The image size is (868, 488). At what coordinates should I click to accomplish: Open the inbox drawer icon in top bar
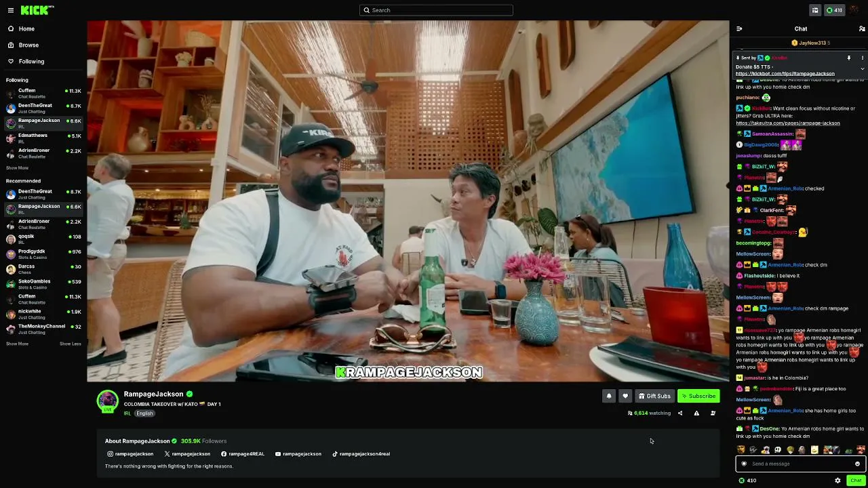815,10
